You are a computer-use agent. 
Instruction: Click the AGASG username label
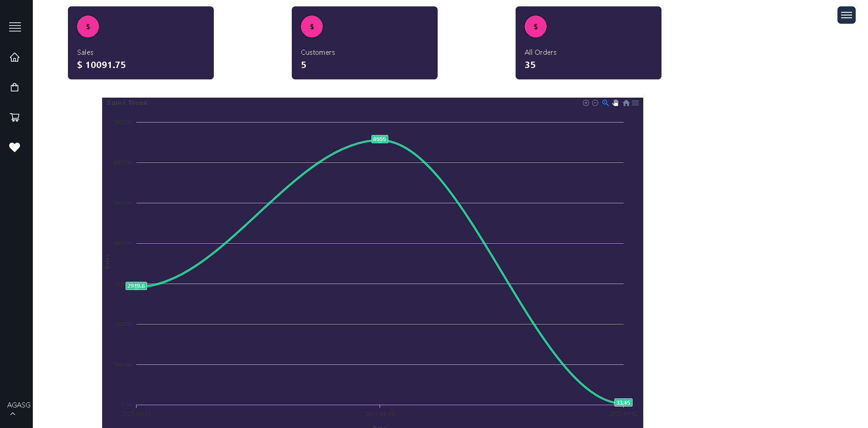[19, 405]
